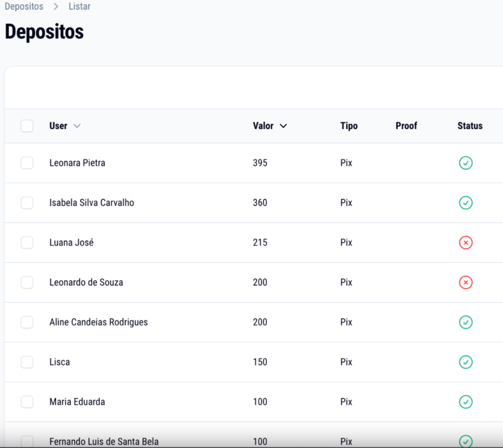Click Pix type in Lisca row
The height and width of the screenshot is (448, 503).
[346, 362]
